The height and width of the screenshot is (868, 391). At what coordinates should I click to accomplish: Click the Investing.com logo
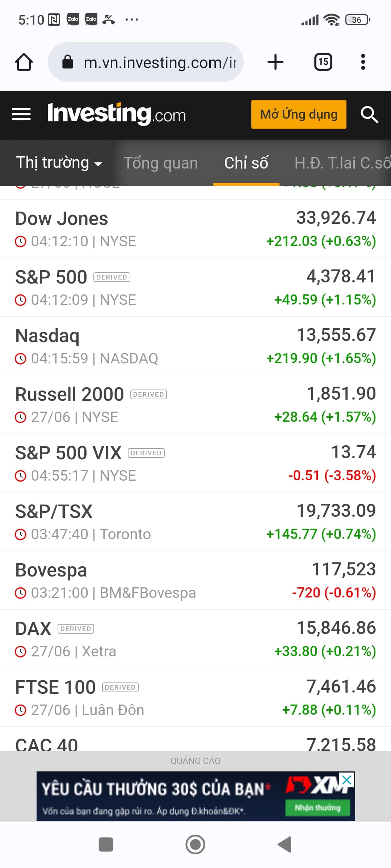[117, 114]
